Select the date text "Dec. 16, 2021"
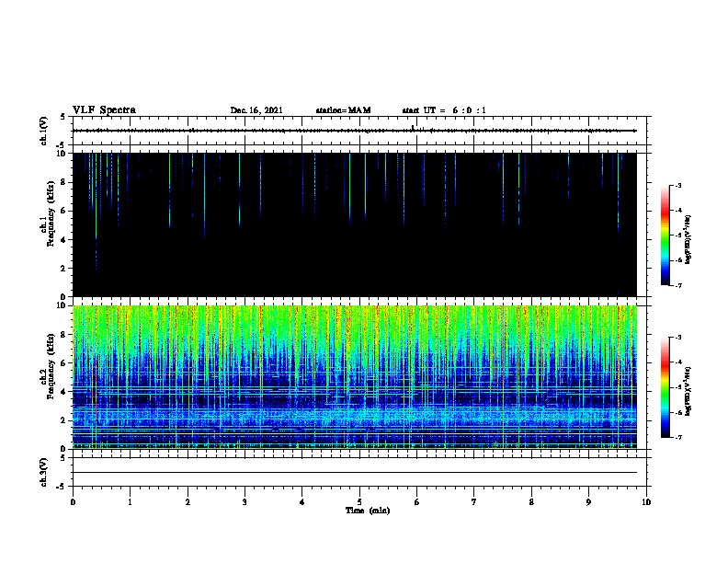This screenshot has width=728, height=563. (x=256, y=110)
